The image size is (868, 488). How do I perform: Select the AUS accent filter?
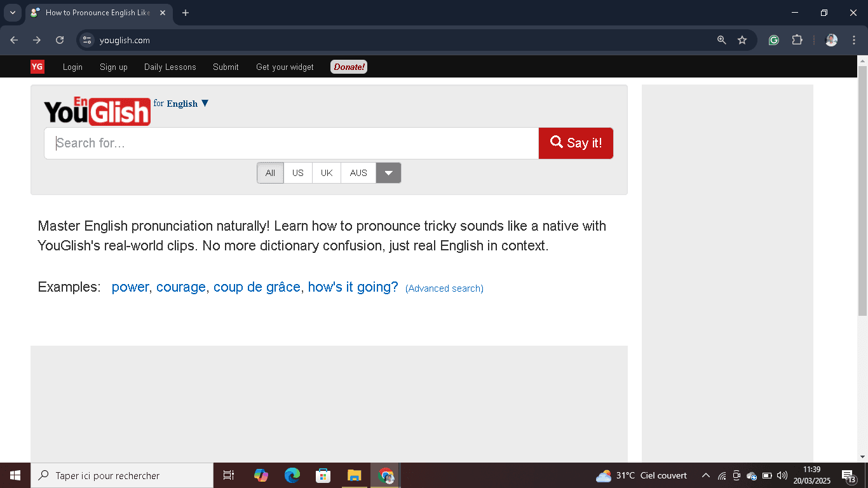click(x=358, y=172)
